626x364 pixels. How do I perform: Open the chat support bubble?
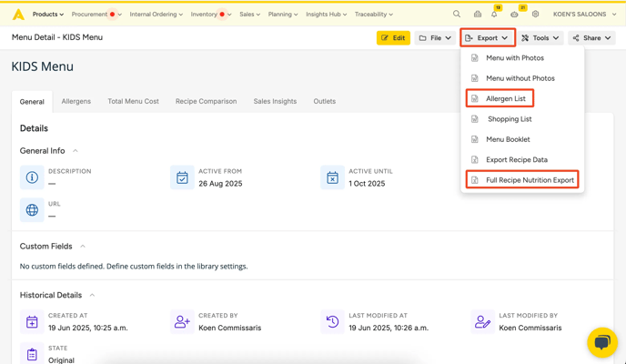601,342
